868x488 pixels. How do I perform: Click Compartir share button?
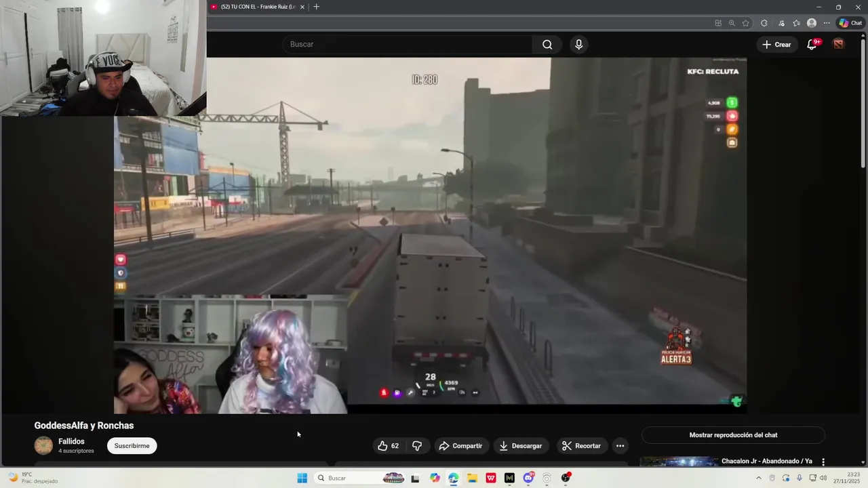pyautogui.click(x=460, y=446)
